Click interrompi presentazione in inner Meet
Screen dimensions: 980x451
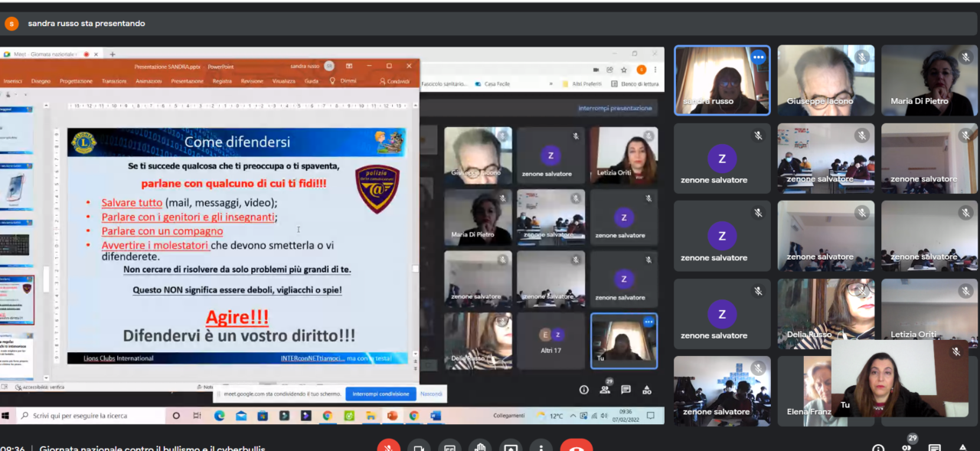coord(615,108)
